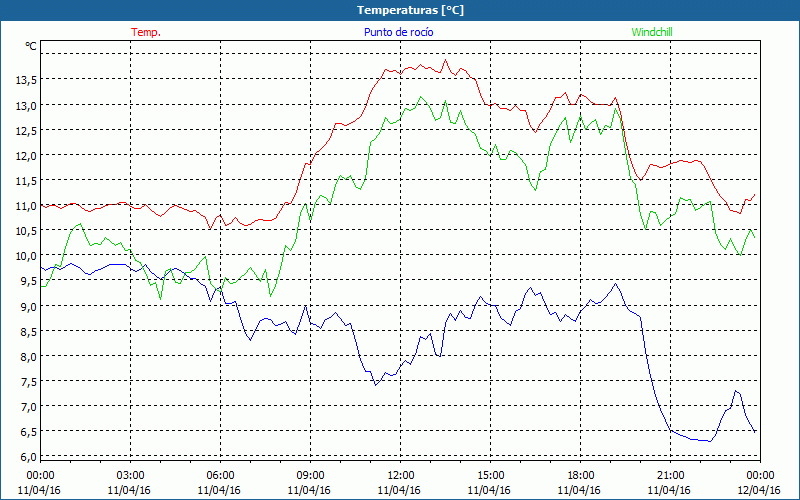Select the blue 'Punto de rocío' legend label
Image resolution: width=800 pixels, height=500 pixels.
pyautogui.click(x=398, y=32)
